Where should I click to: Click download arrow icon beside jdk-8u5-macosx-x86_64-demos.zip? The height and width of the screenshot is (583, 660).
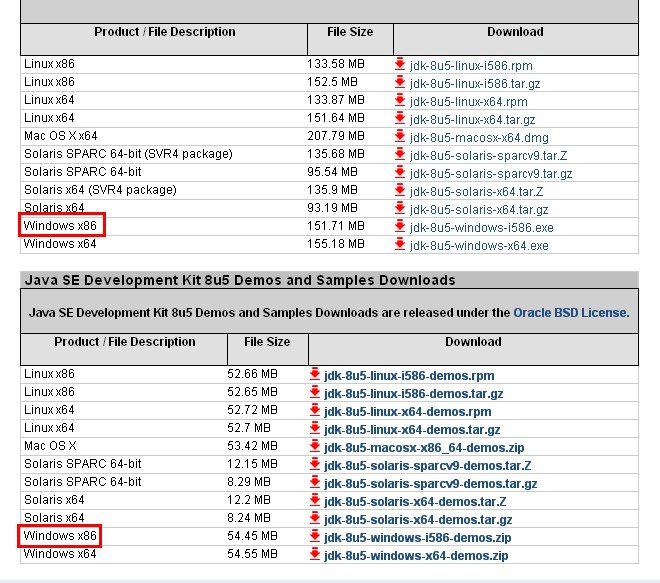click(315, 446)
